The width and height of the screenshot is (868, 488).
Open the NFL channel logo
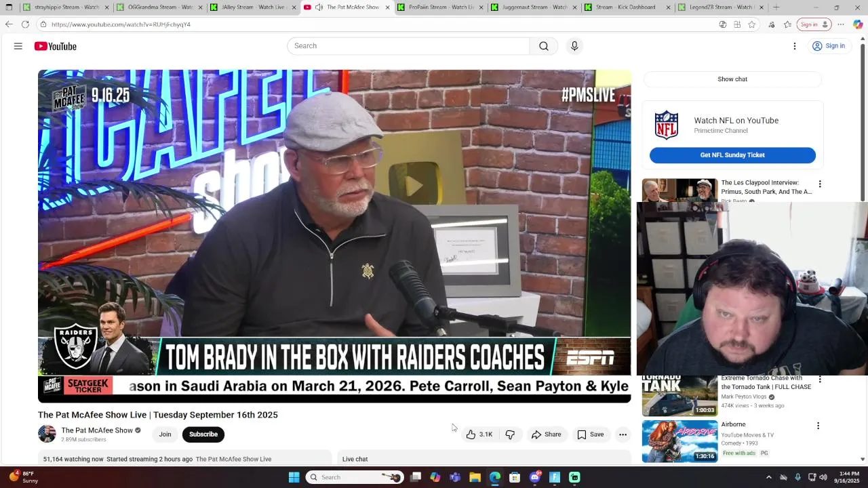[667, 125]
